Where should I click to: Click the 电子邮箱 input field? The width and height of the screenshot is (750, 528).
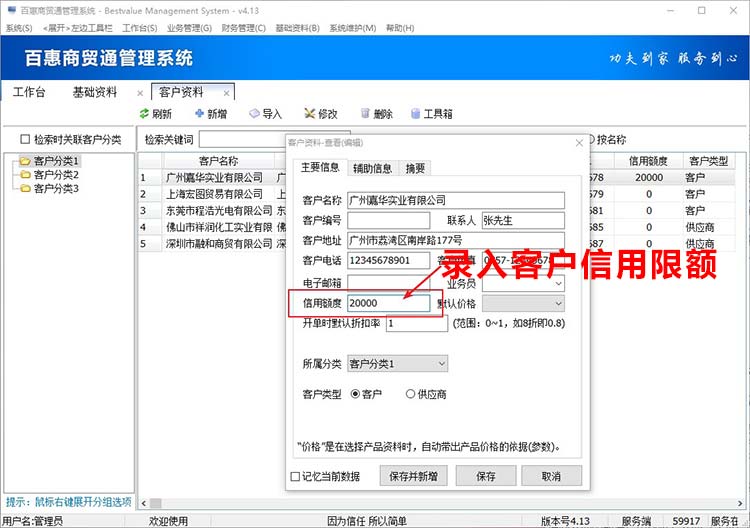[x=388, y=283]
